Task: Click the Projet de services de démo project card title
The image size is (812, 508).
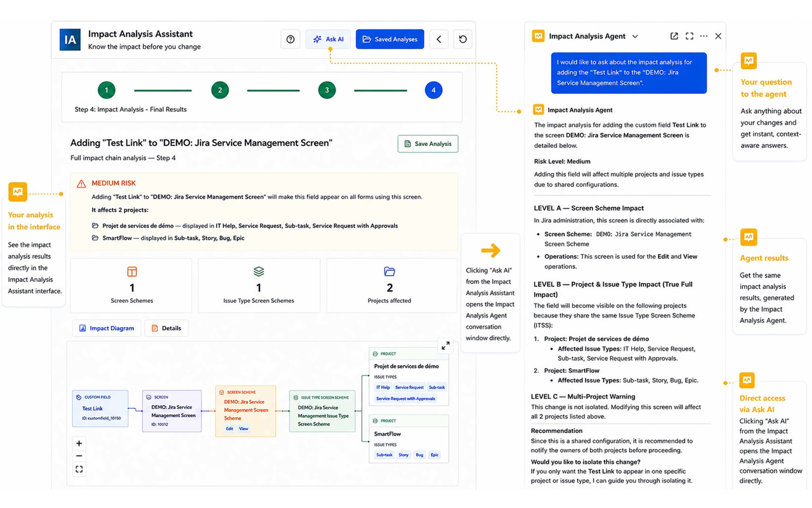Action: 407,366
